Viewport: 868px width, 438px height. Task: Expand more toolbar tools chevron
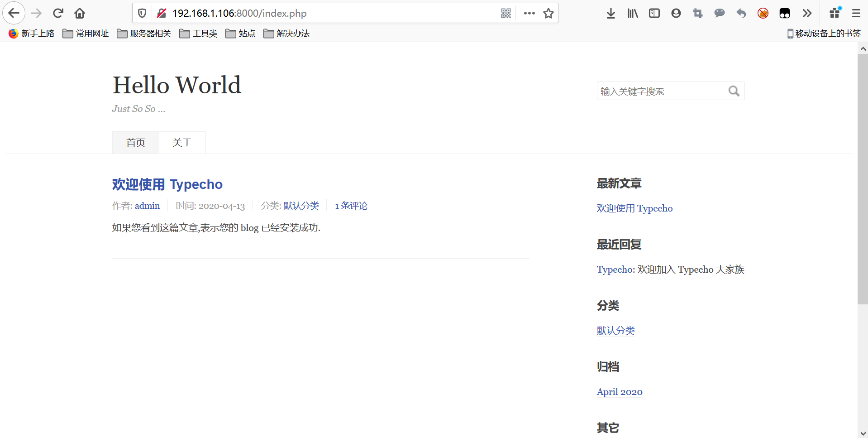[x=807, y=13]
